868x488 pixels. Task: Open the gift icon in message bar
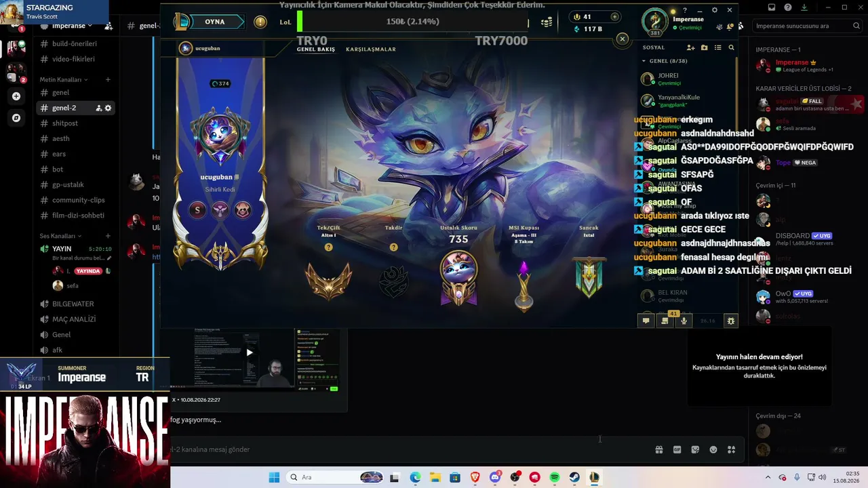(658, 449)
